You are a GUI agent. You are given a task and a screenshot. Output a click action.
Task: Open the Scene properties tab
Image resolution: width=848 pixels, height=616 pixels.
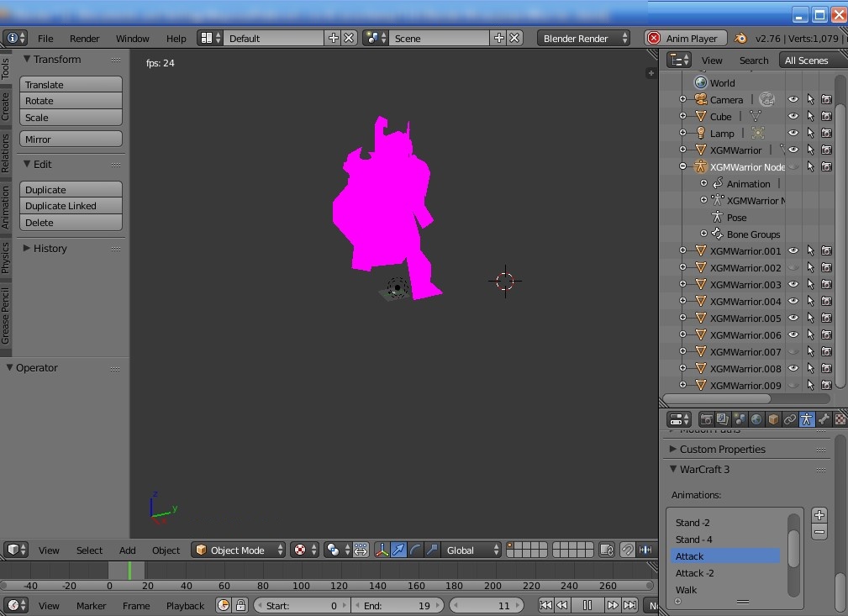[740, 419]
